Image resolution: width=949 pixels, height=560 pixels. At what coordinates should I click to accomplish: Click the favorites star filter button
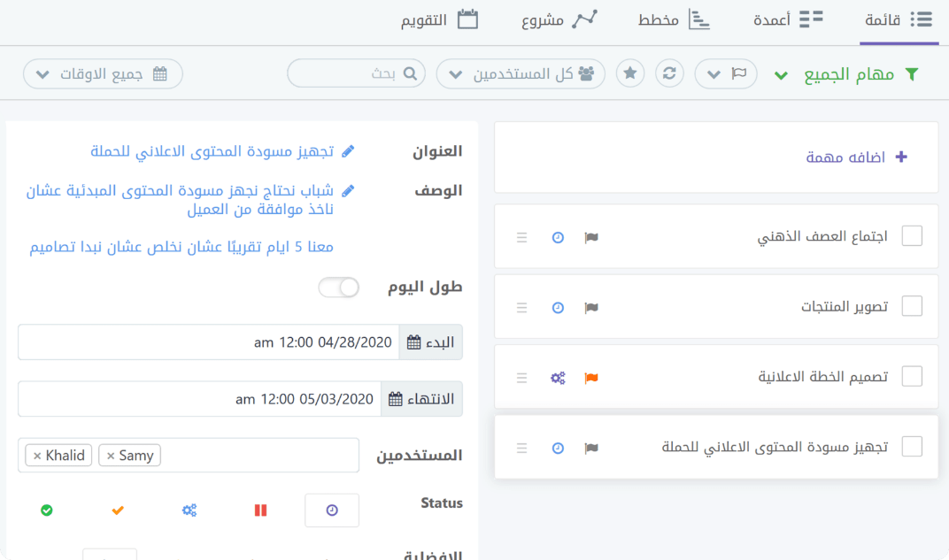(630, 73)
